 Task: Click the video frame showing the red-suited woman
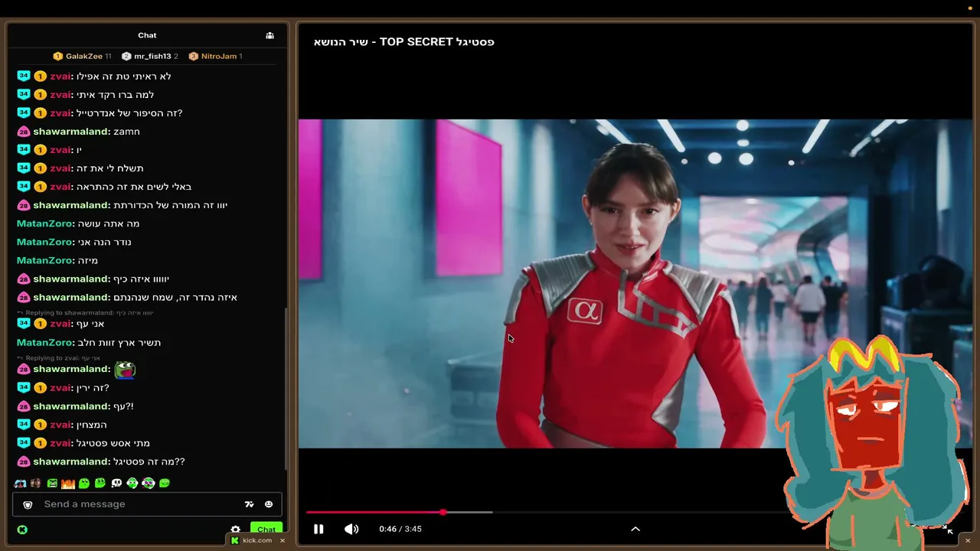coord(635,283)
